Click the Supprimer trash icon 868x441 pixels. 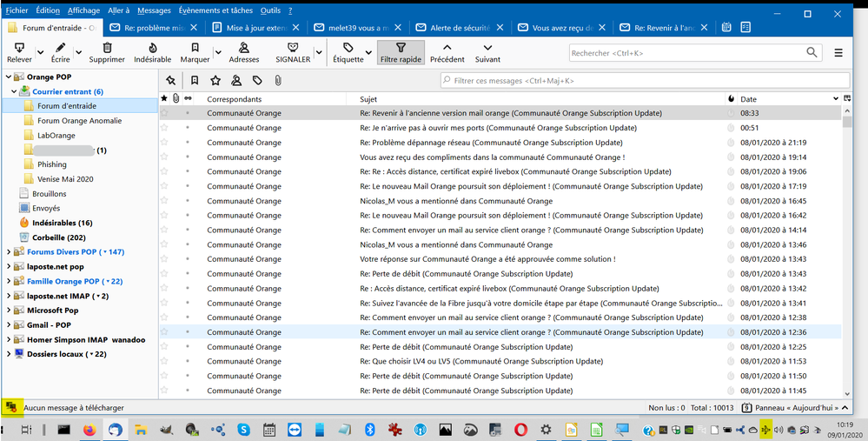pos(107,49)
